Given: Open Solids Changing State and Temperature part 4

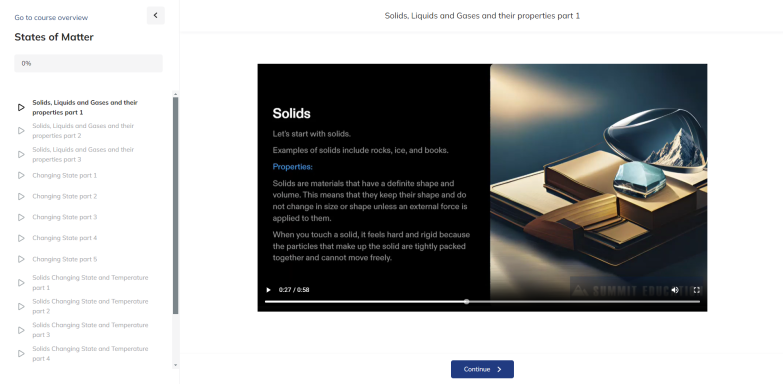Looking at the screenshot, I should click(90, 354).
